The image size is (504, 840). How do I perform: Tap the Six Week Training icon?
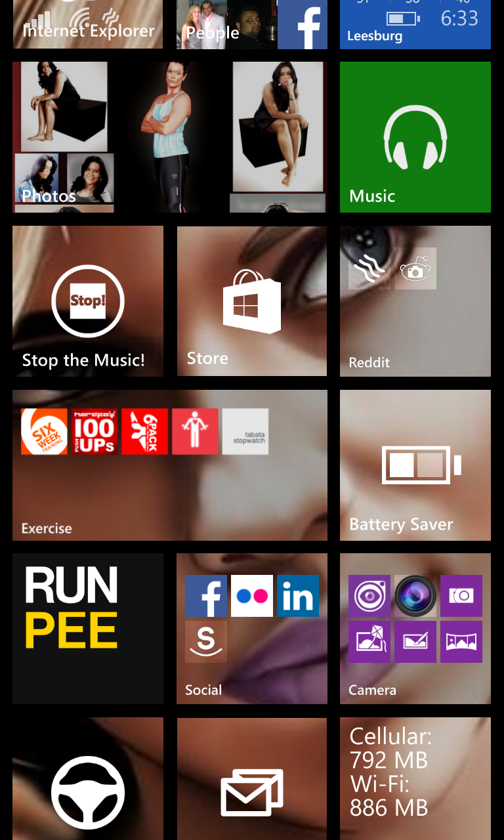[44, 432]
